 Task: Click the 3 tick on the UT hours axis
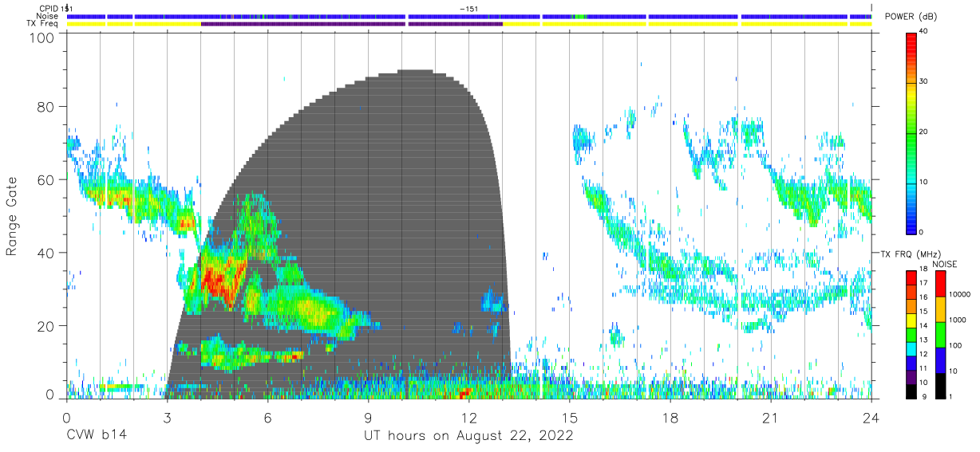[x=167, y=418]
